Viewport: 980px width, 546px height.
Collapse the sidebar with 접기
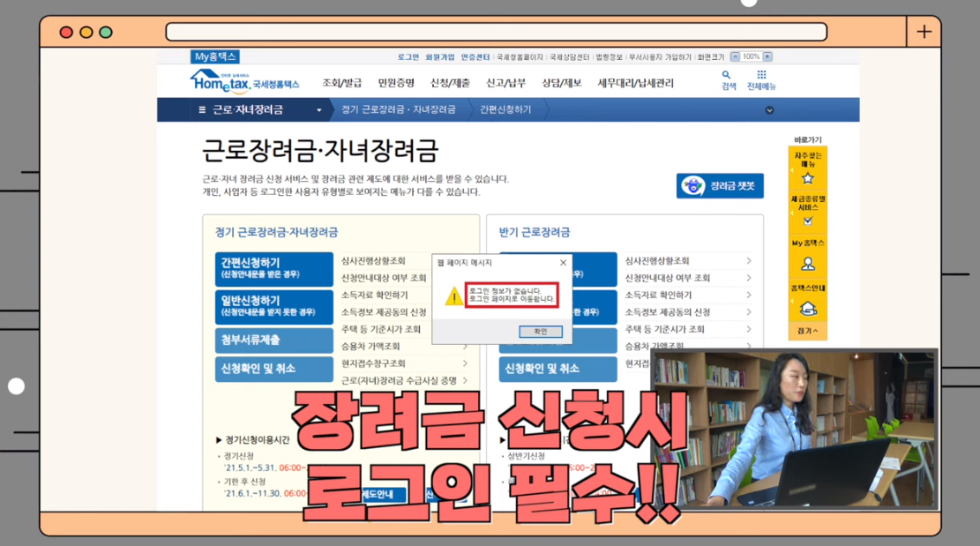[x=807, y=331]
